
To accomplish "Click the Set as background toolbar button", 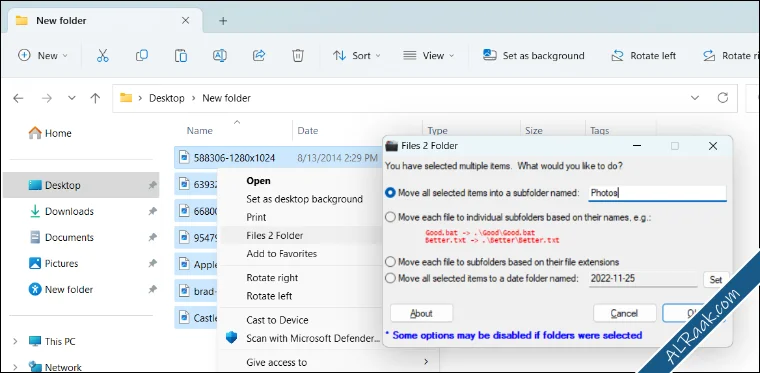I will (x=534, y=56).
